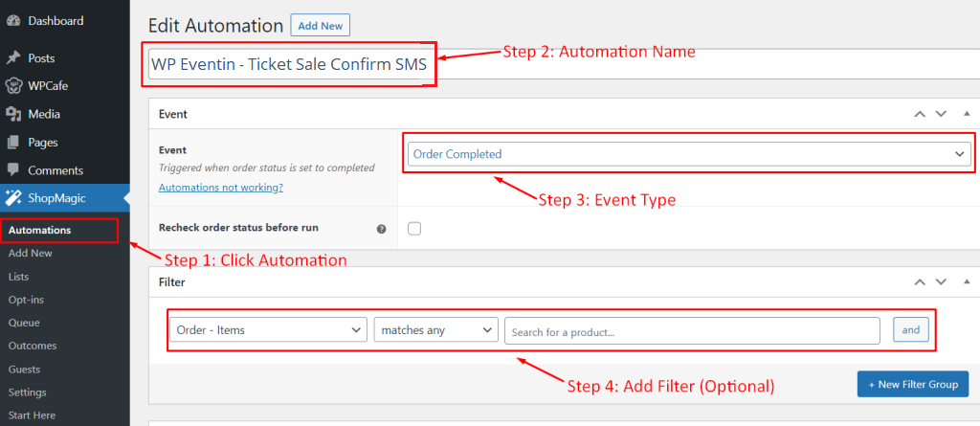The width and height of the screenshot is (980, 426).
Task: Enable Recheck order status before run checkbox
Action: 414,229
